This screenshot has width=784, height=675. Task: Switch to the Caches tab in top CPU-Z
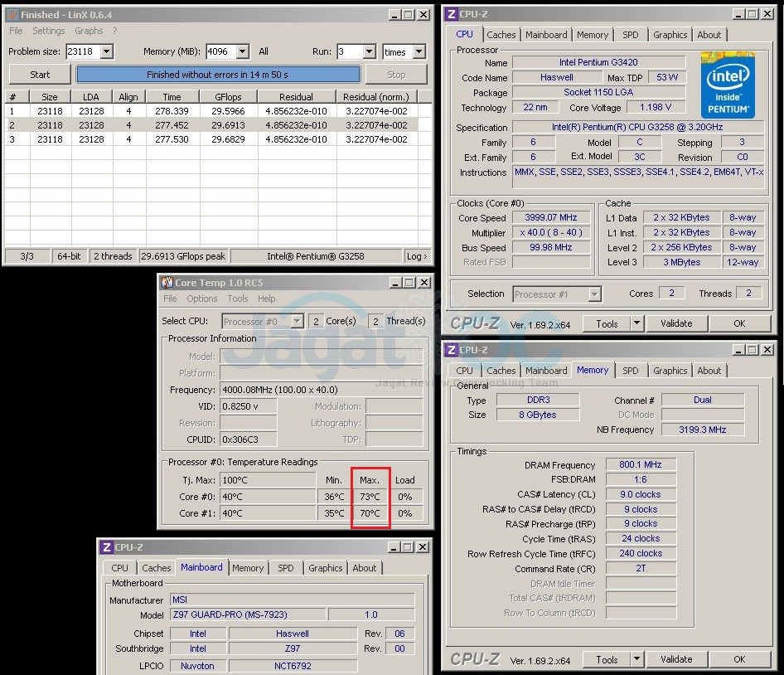(501, 35)
